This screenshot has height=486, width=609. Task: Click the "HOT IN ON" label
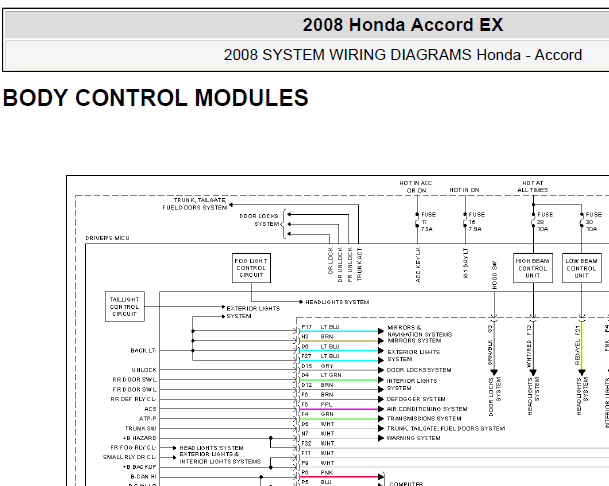465,190
